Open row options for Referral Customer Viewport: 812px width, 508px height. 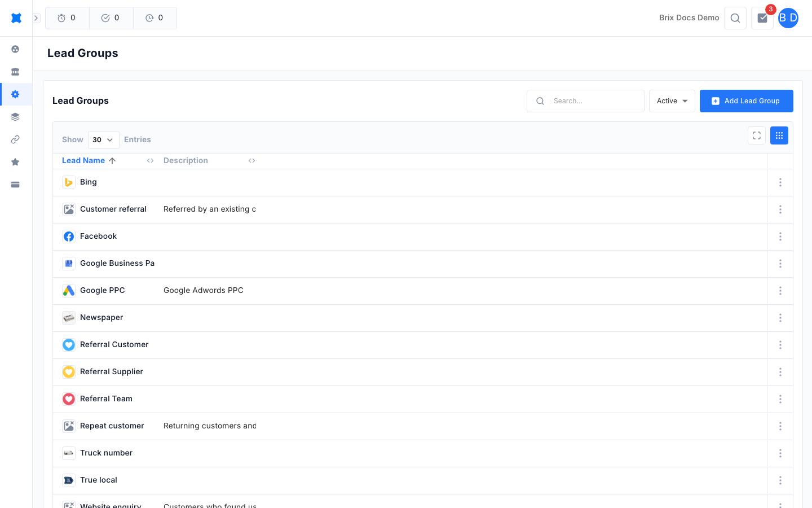click(x=780, y=345)
